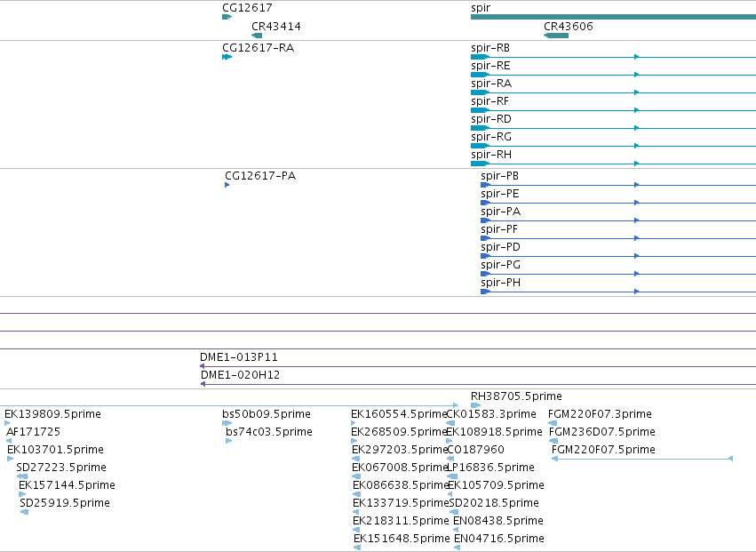The width and height of the screenshot is (756, 552).
Task: Select the spir-PF protein label
Action: (x=499, y=229)
